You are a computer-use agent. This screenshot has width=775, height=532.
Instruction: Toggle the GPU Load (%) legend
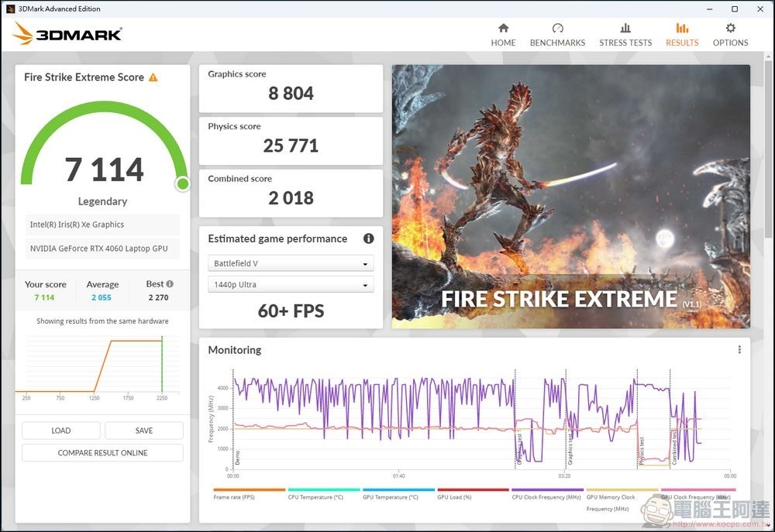point(473,494)
